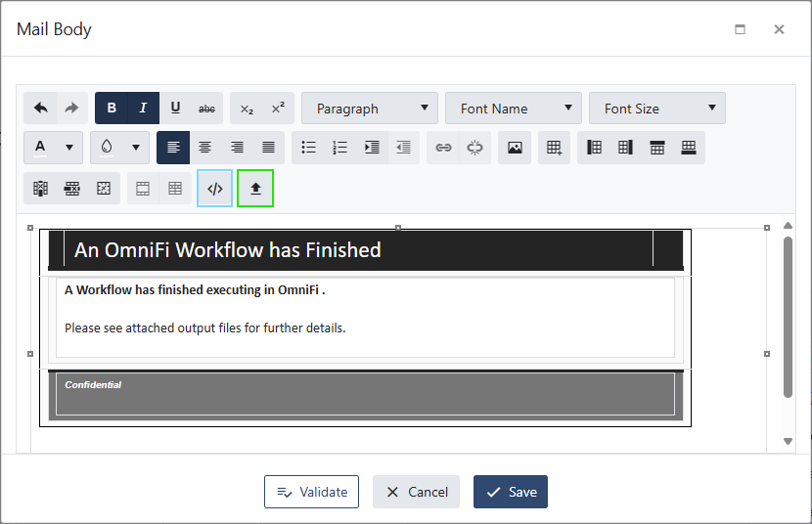
Task: Toggle bold formatting
Action: [112, 109]
